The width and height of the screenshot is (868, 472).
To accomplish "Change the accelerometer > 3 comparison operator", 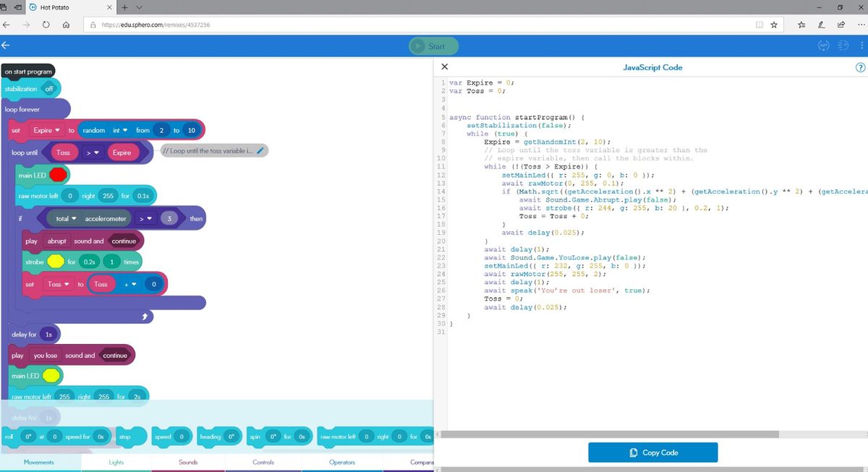I will pos(145,218).
